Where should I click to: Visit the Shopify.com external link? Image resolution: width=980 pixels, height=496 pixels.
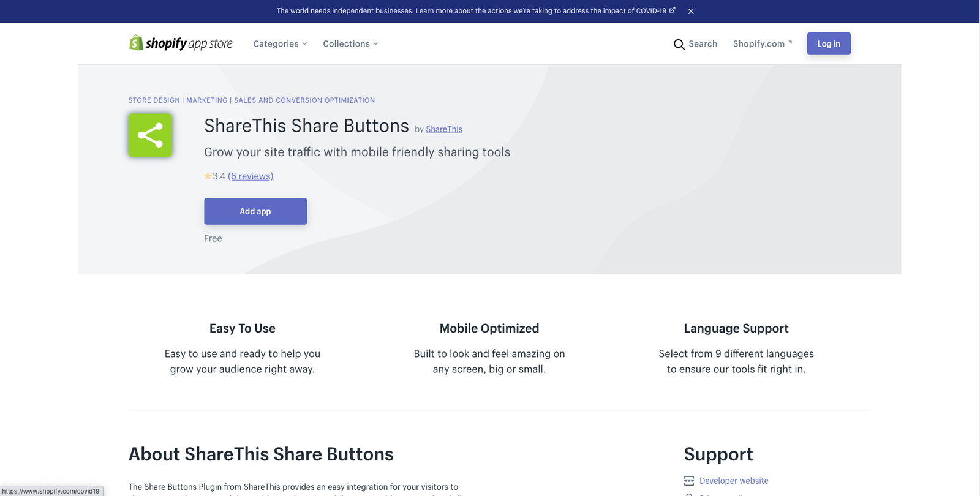click(763, 43)
